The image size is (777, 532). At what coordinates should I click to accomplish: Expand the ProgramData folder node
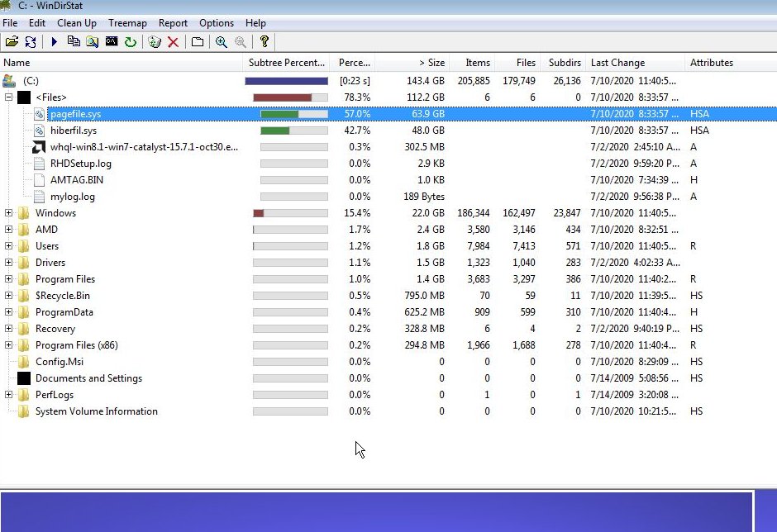click(x=8, y=312)
